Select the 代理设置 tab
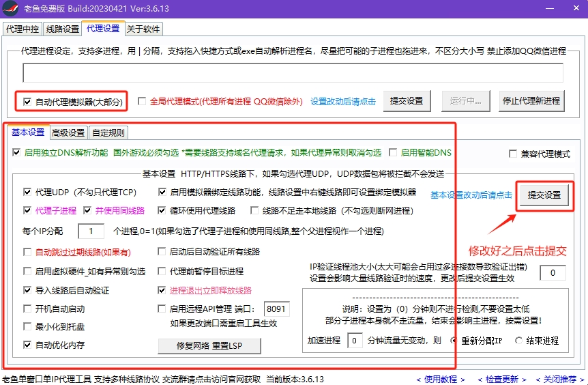The width and height of the screenshot is (588, 385). pos(103,28)
